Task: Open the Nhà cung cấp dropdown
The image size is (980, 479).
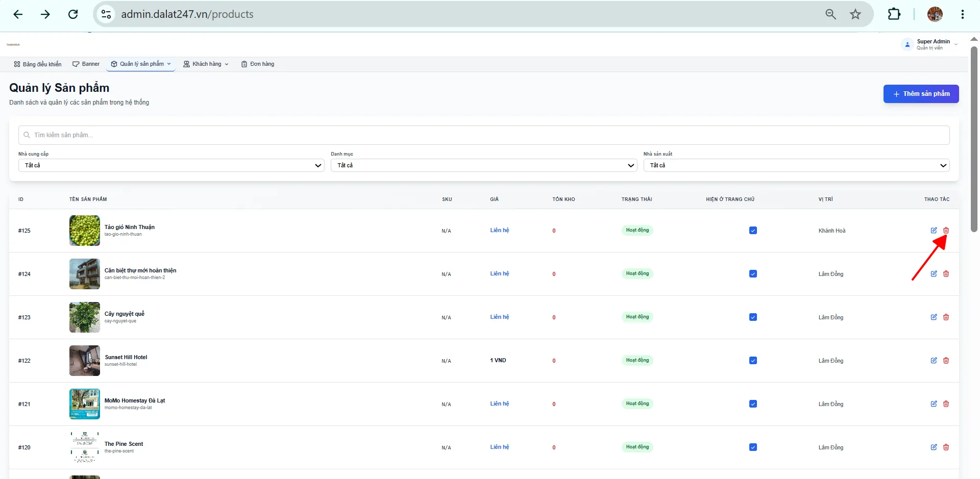Action: [171, 165]
